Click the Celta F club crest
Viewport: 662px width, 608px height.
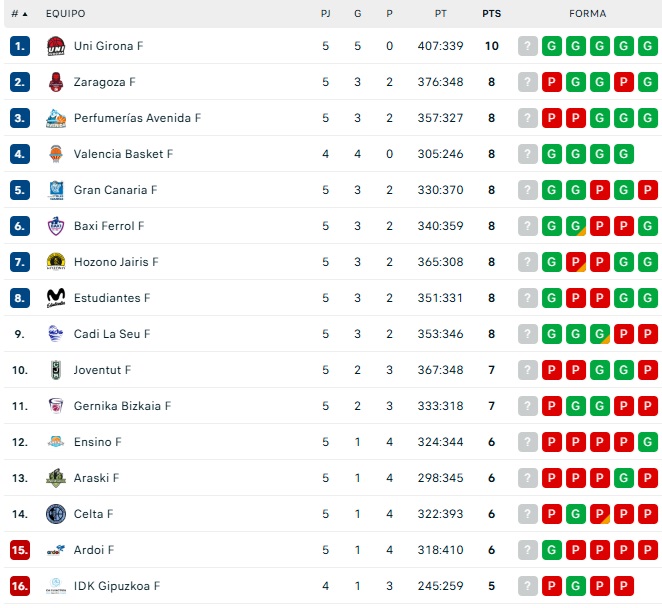[56, 514]
